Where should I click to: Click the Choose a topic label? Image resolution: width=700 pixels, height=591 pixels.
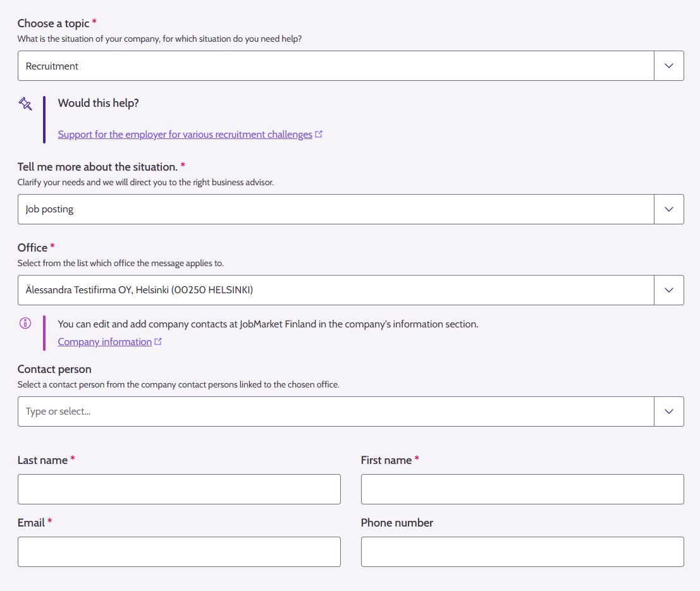pos(53,23)
